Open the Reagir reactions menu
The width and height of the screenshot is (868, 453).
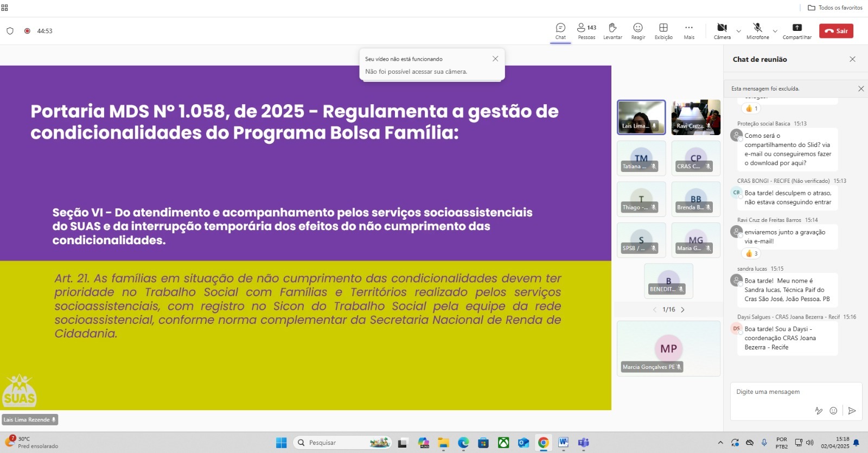[x=638, y=31]
